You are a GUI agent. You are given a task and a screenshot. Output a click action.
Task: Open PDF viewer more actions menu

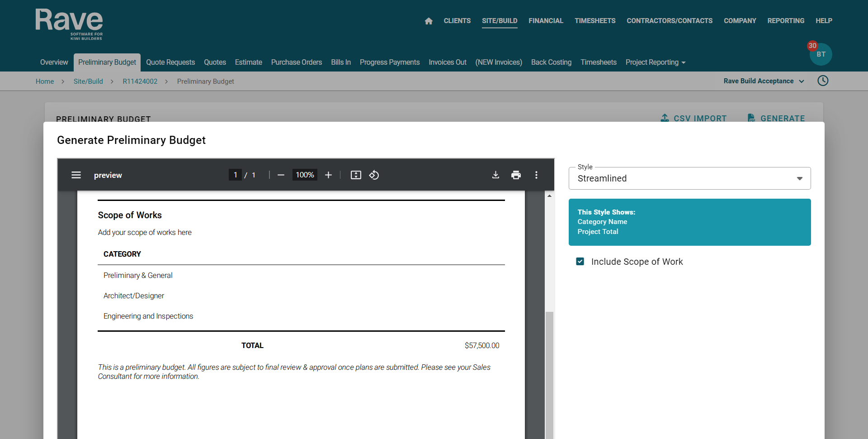(536, 175)
